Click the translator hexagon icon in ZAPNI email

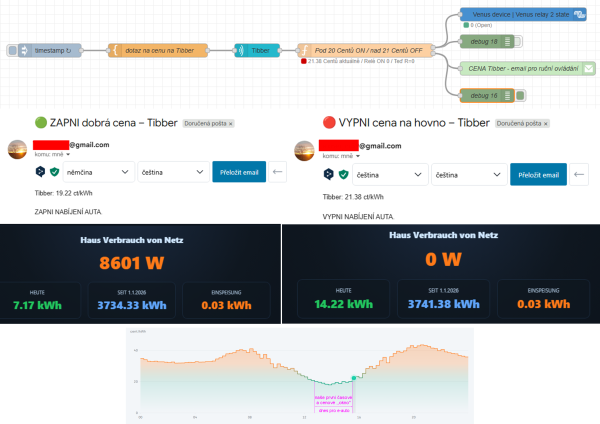[x=40, y=171]
